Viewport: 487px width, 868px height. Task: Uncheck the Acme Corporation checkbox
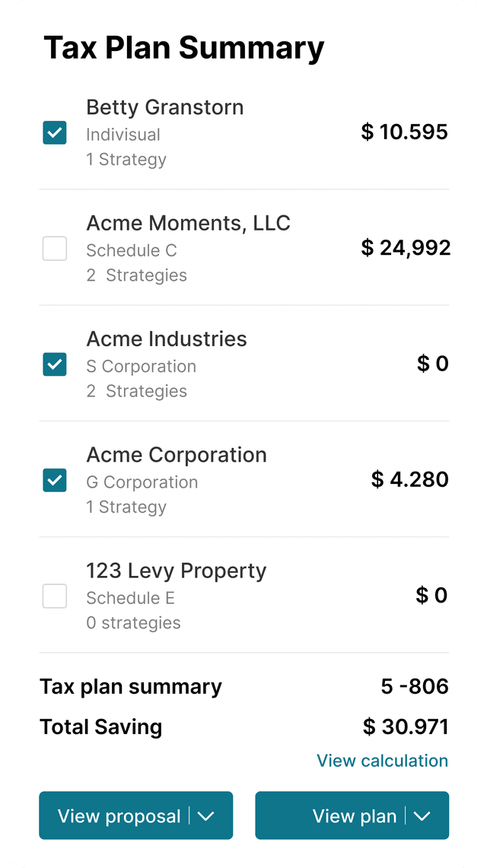55,480
